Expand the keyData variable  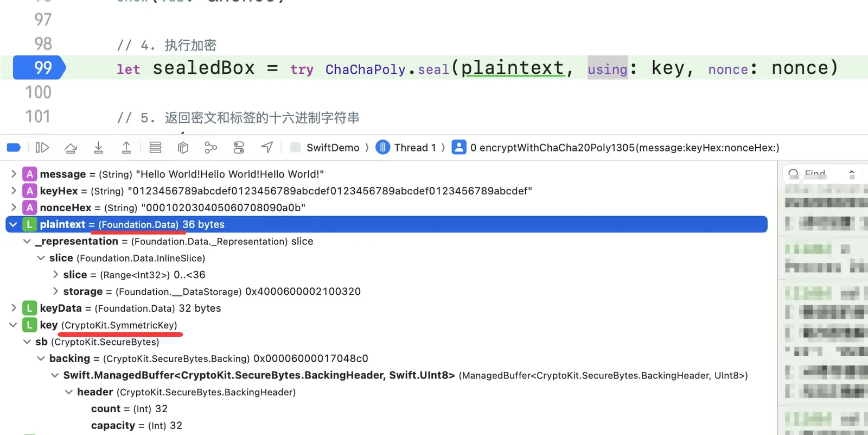(x=14, y=308)
